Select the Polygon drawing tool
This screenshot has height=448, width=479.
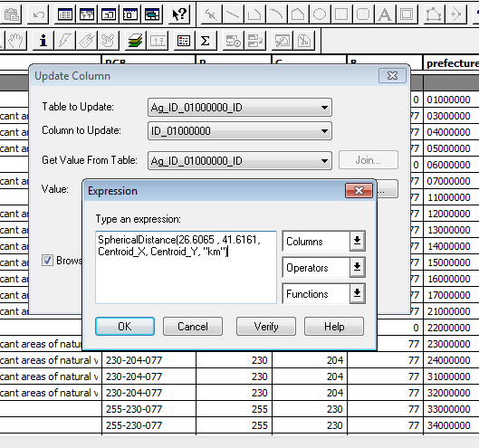click(x=298, y=14)
